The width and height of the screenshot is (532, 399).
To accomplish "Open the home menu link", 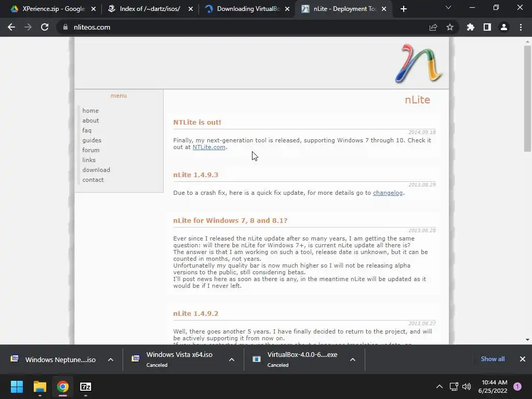I will (90, 111).
